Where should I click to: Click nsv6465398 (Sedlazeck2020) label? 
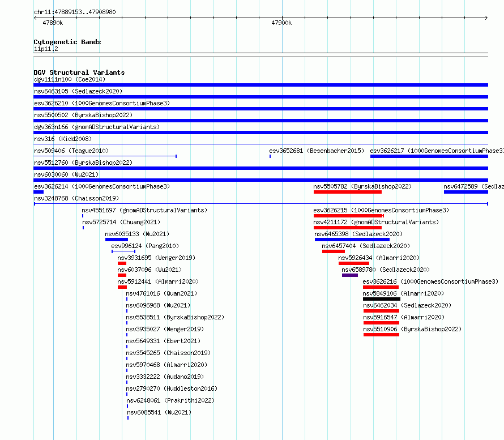358,234
